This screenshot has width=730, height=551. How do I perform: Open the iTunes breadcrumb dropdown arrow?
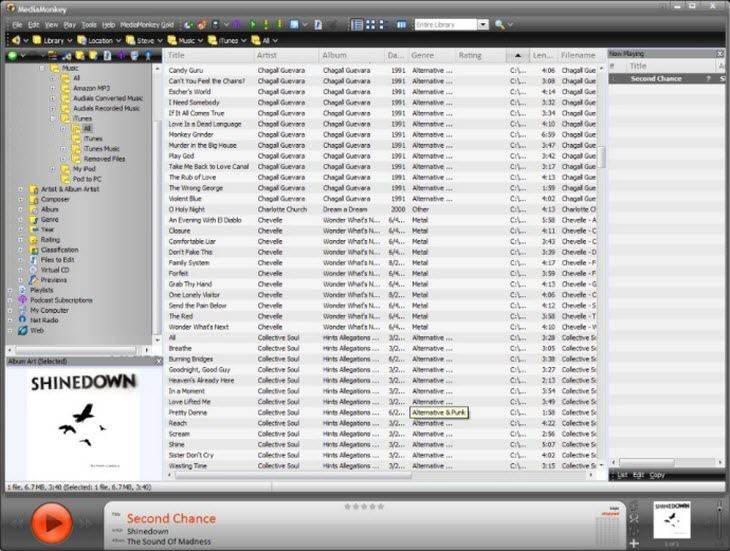tap(243, 41)
